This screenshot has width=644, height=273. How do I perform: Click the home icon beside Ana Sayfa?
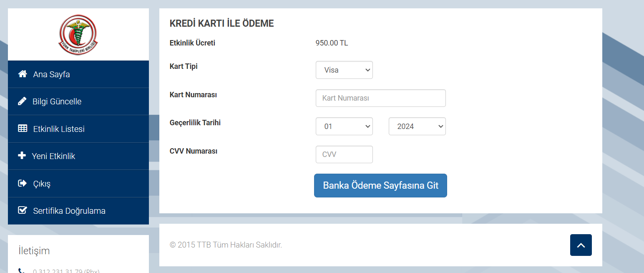[x=23, y=74]
